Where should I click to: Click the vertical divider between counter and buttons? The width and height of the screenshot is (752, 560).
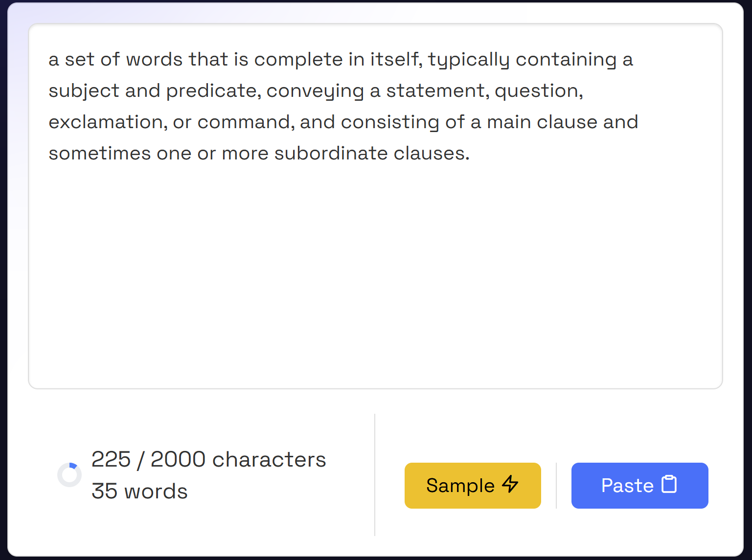pos(374,474)
